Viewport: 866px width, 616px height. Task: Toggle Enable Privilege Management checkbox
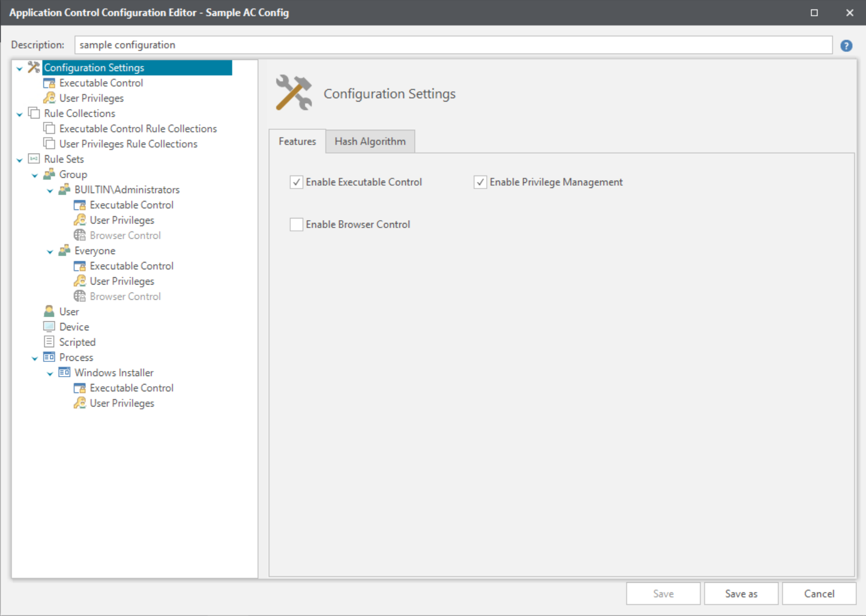point(480,182)
